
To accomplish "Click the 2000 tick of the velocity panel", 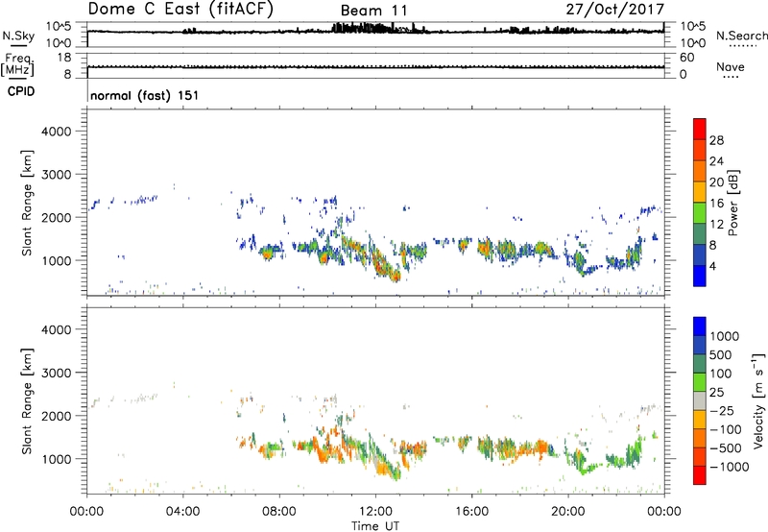I will [x=57, y=416].
